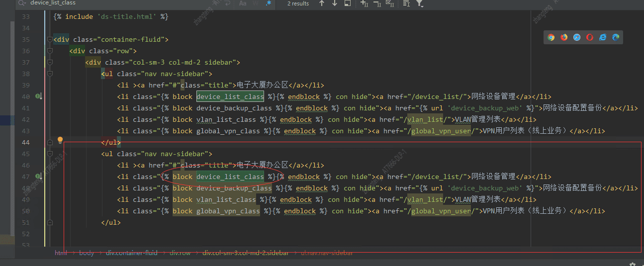Click closing </ul> tag on line 51
The image size is (644, 266).
[x=111, y=222]
